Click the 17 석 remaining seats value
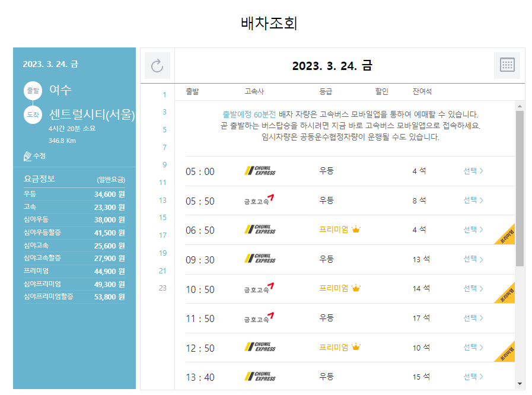Image resolution: width=532 pixels, height=395 pixels. (422, 318)
